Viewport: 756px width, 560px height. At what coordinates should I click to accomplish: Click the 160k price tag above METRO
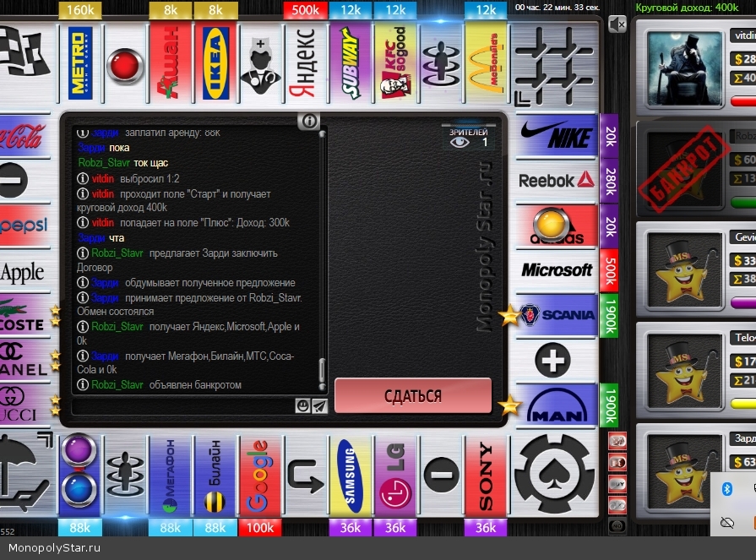(80, 10)
